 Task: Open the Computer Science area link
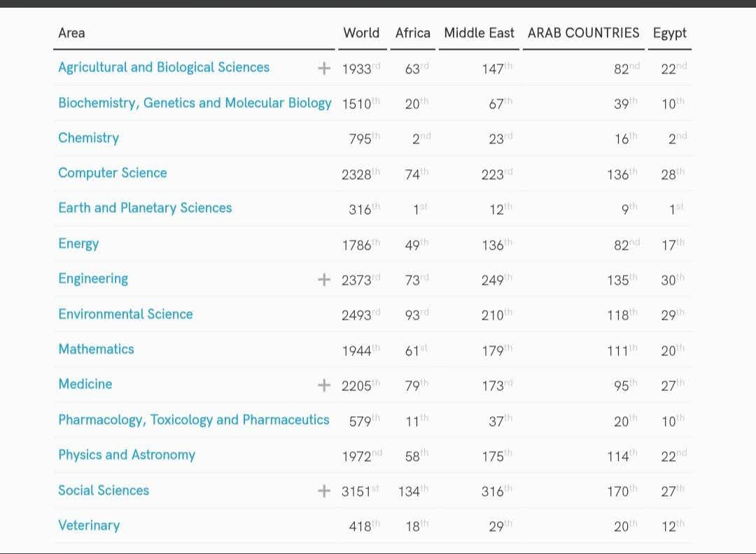click(x=113, y=173)
